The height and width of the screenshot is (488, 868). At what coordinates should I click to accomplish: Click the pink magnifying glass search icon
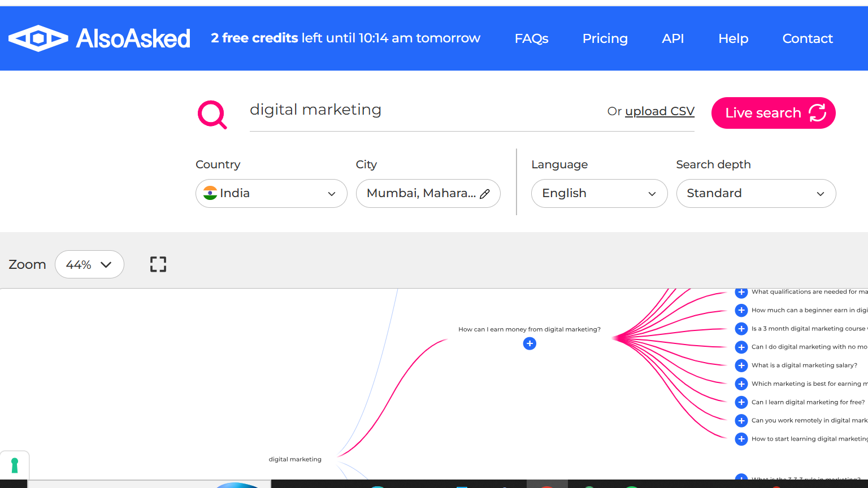coord(212,114)
